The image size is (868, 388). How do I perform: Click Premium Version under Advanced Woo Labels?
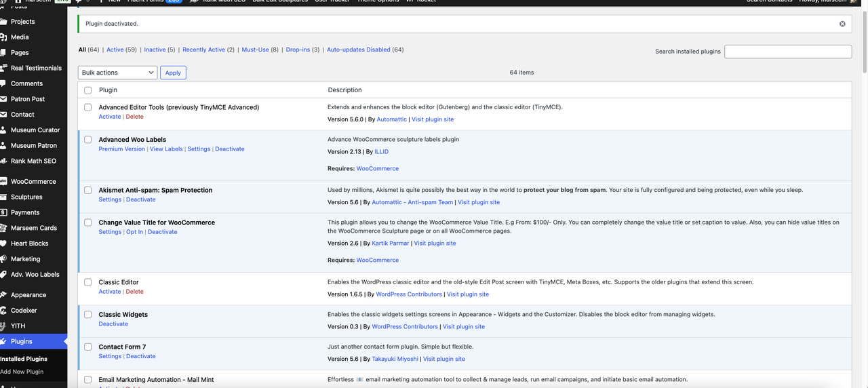[x=122, y=149]
